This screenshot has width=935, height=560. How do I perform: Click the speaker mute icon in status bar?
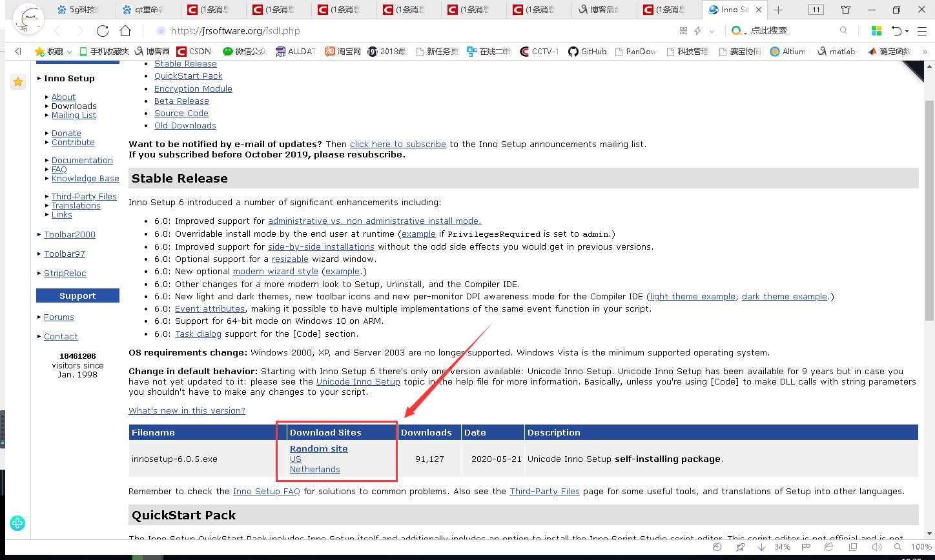(x=876, y=547)
